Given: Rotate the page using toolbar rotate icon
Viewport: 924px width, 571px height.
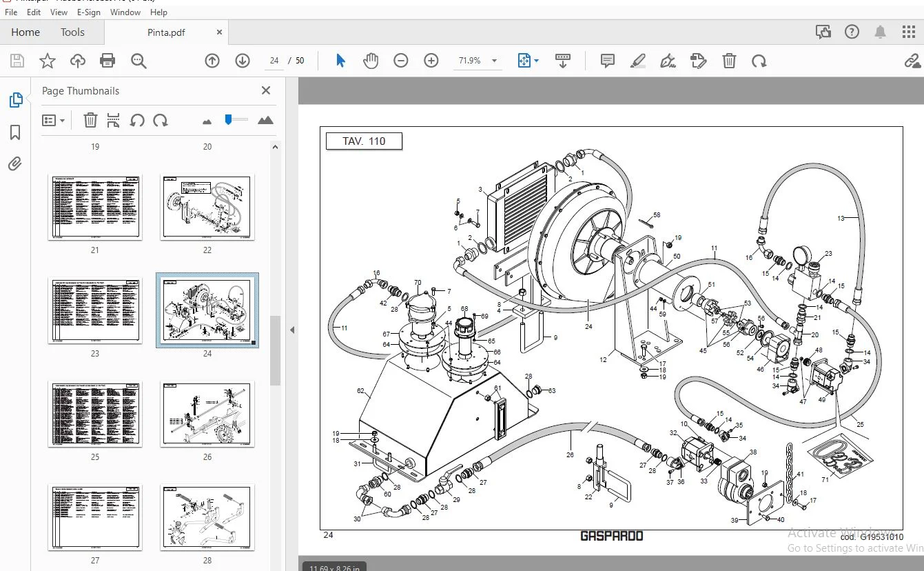Looking at the screenshot, I should click(x=759, y=61).
